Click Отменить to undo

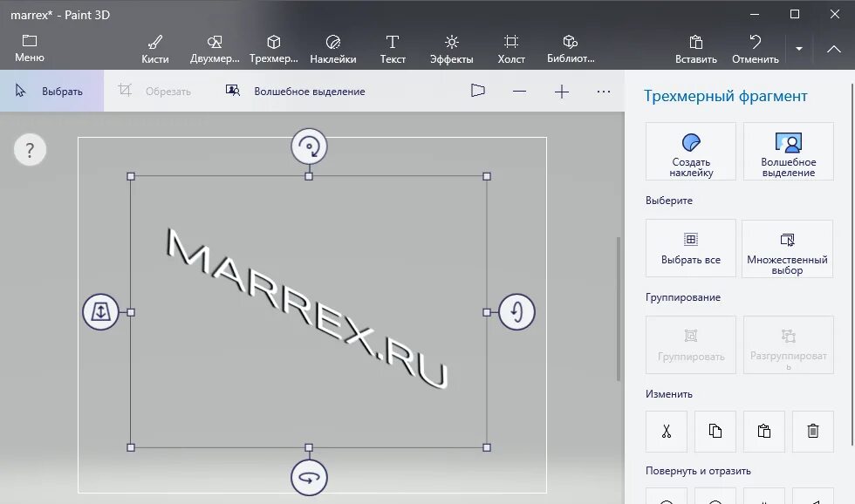pos(756,50)
